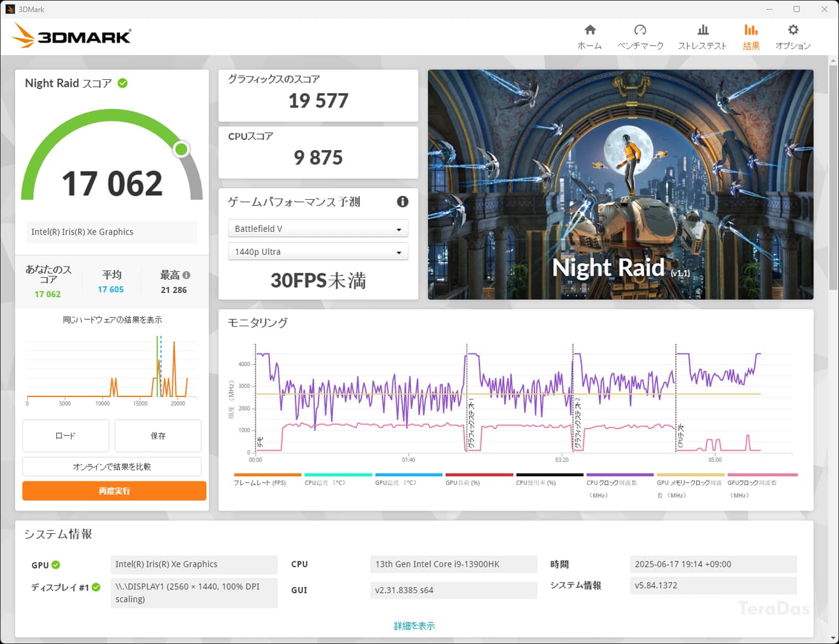The height and width of the screenshot is (644, 839).
Task: Open the ベンチマーク gauge tab
Action: point(640,37)
